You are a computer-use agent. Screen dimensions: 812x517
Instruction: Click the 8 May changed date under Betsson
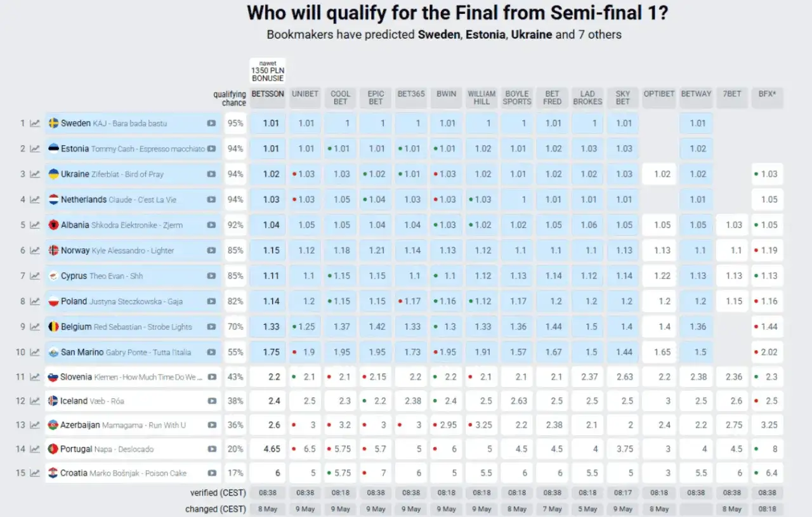267,509
